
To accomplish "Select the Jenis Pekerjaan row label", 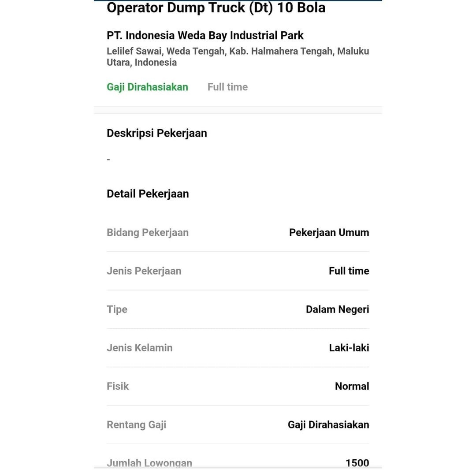I will click(144, 271).
